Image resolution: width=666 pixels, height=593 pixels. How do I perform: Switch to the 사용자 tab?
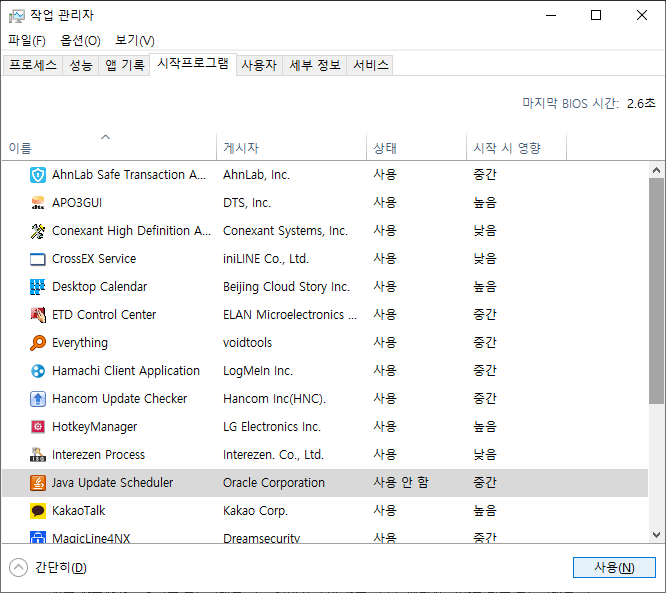pyautogui.click(x=259, y=65)
